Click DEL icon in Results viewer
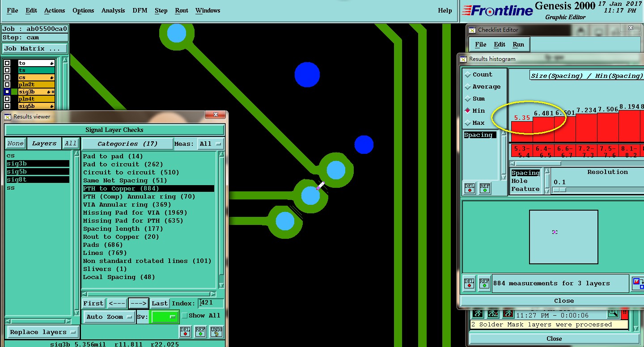 click(x=185, y=332)
